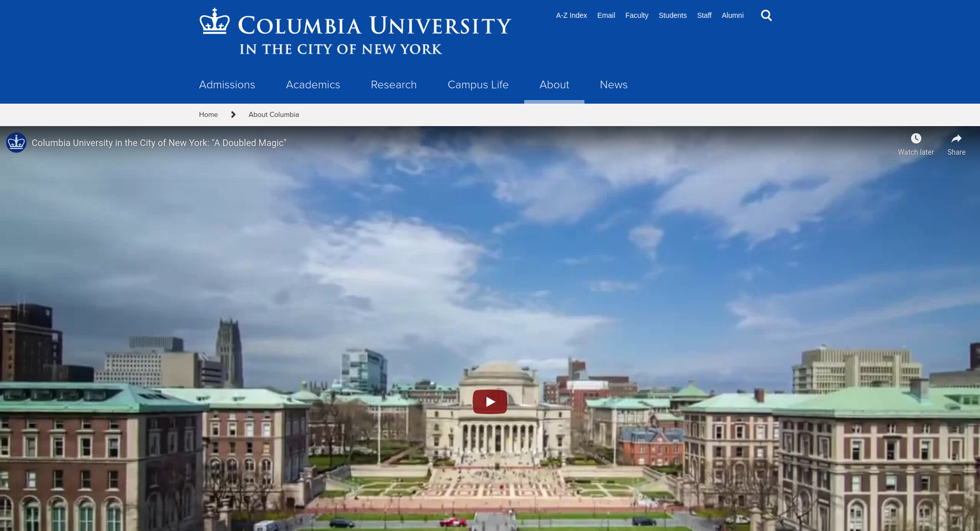Click the Watch later clock icon
This screenshot has height=531, width=980.
(x=916, y=138)
